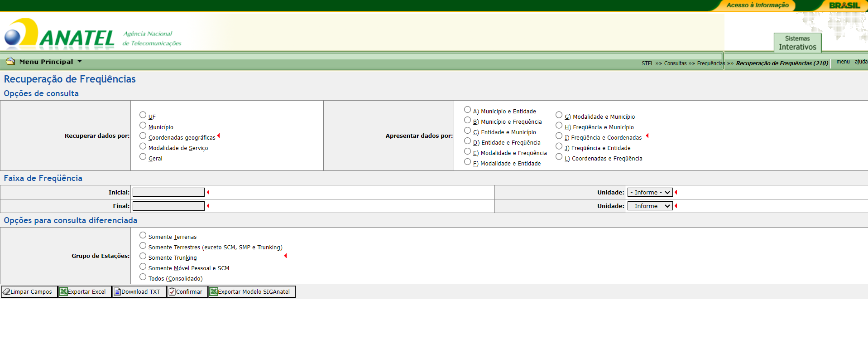The height and width of the screenshot is (364, 868).
Task: Expand the Menu Principal dropdown arrow
Action: 80,61
